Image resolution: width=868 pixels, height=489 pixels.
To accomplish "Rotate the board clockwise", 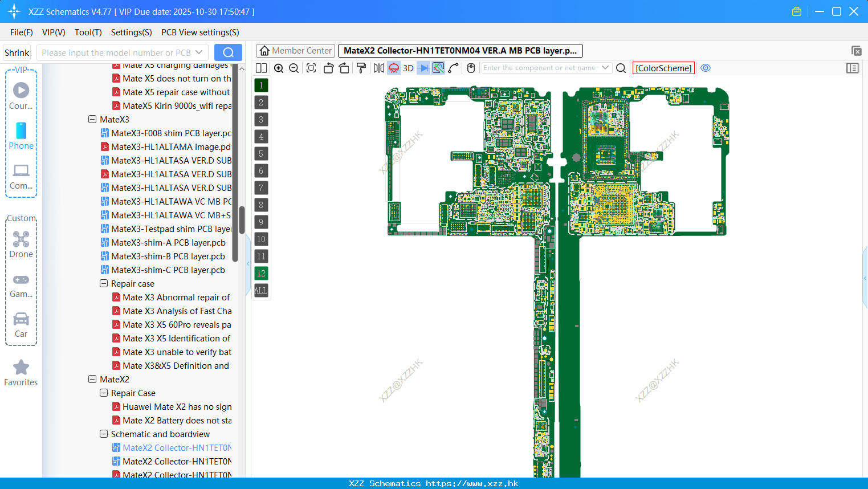I will (x=344, y=68).
